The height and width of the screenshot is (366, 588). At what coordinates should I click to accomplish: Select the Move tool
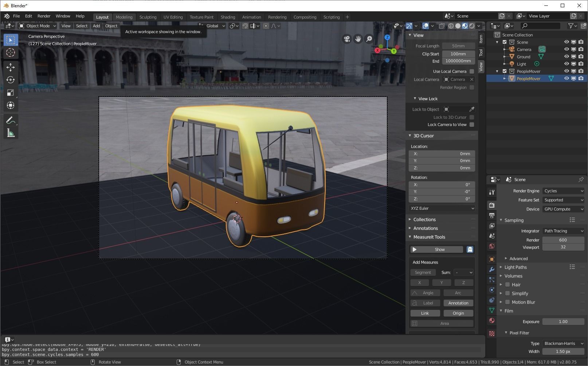tap(11, 67)
